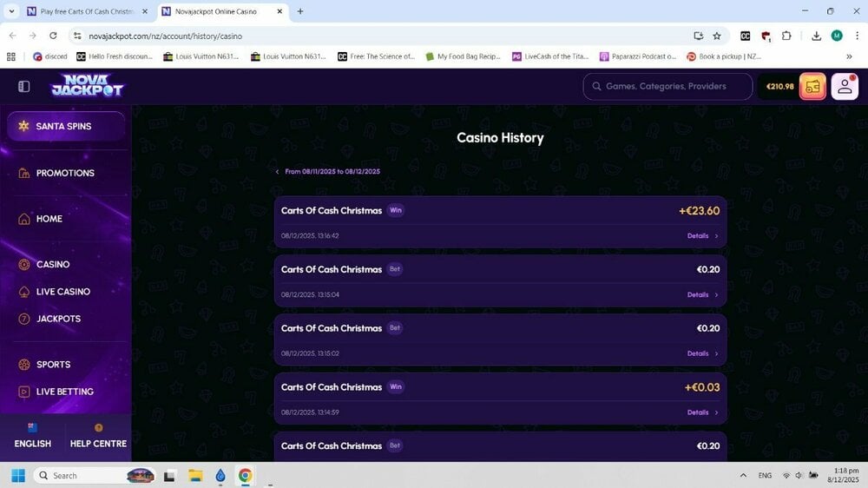Expand Details for the +€0.03 win

click(x=702, y=412)
